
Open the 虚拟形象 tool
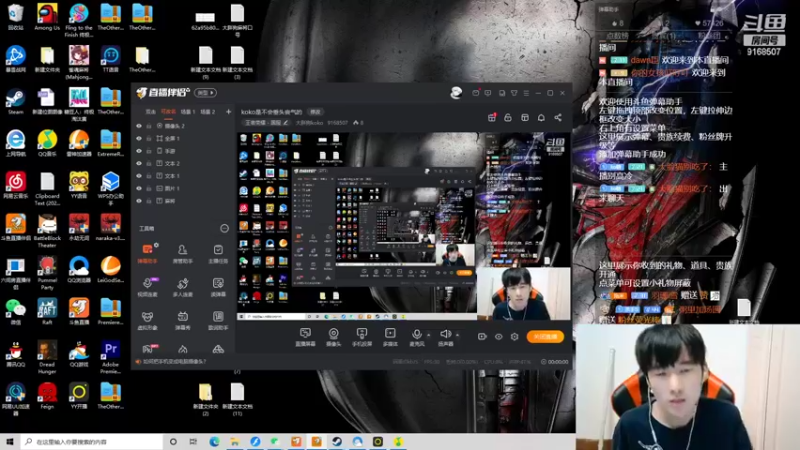pos(147,320)
